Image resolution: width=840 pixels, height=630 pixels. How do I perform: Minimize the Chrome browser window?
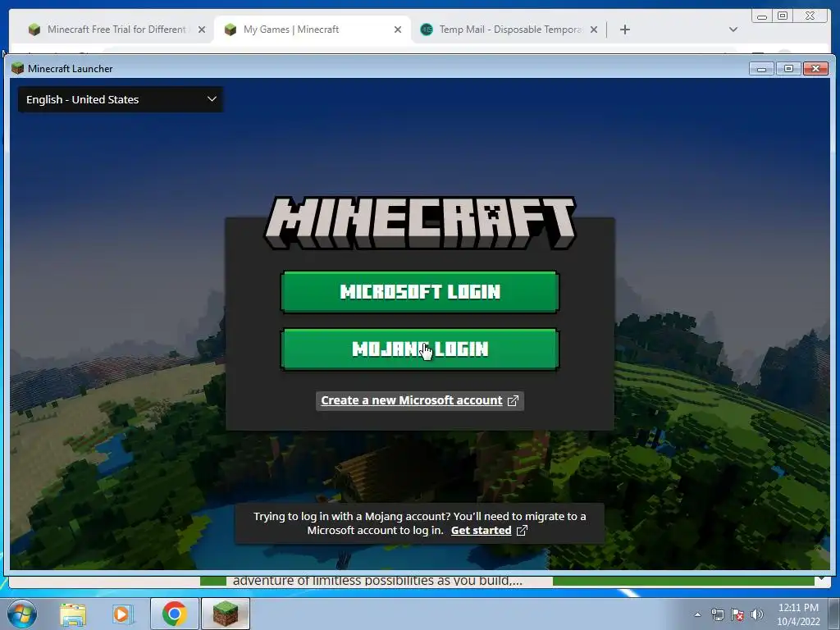tap(762, 16)
